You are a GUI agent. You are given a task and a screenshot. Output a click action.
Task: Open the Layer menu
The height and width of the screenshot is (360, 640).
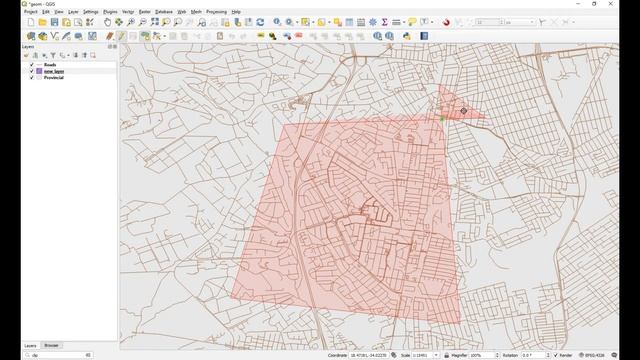73,12
